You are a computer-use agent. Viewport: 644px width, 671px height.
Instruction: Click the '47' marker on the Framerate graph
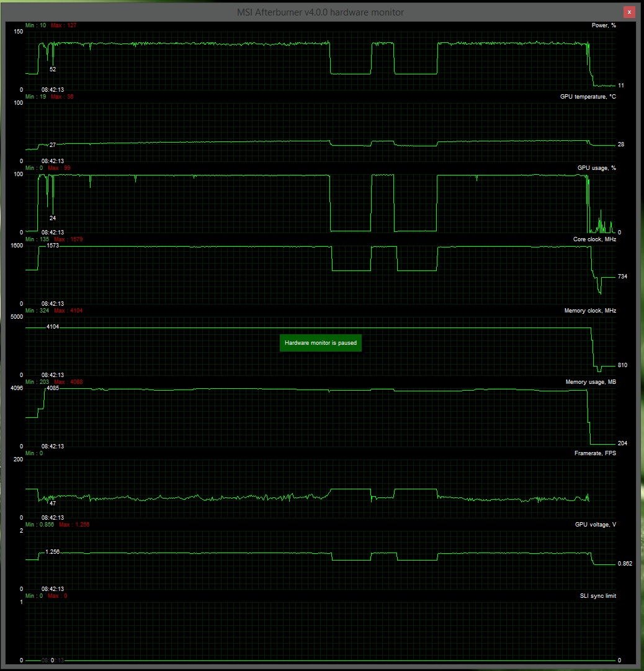[x=53, y=504]
